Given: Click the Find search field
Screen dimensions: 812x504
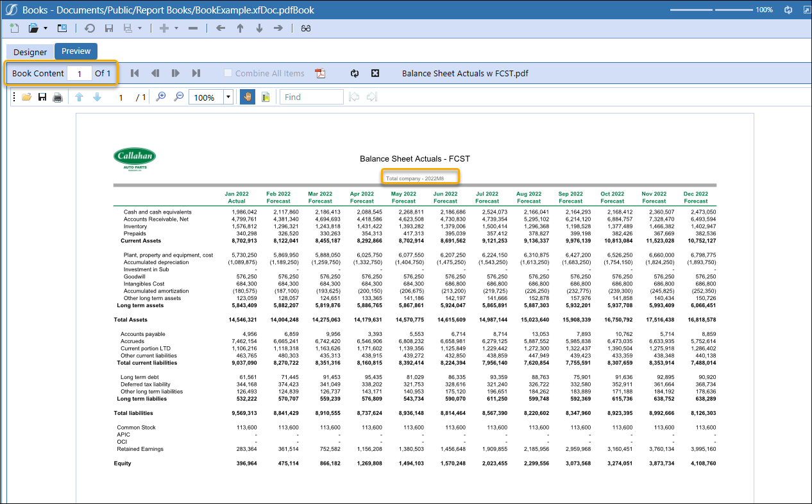Looking at the screenshot, I should [x=312, y=97].
